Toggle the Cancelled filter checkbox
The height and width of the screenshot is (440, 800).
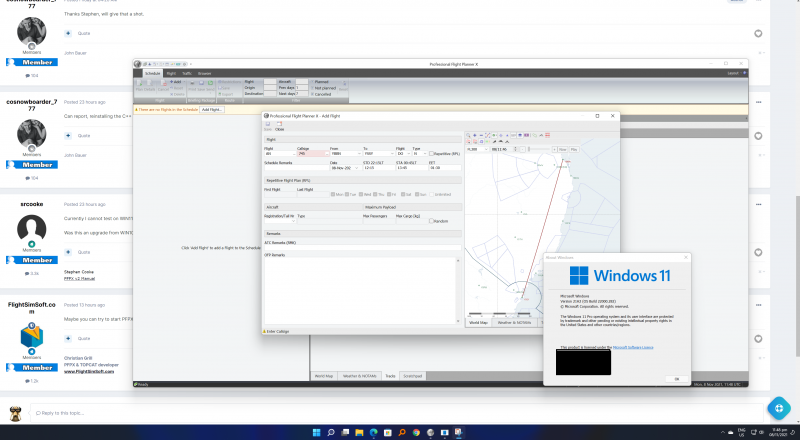312,94
